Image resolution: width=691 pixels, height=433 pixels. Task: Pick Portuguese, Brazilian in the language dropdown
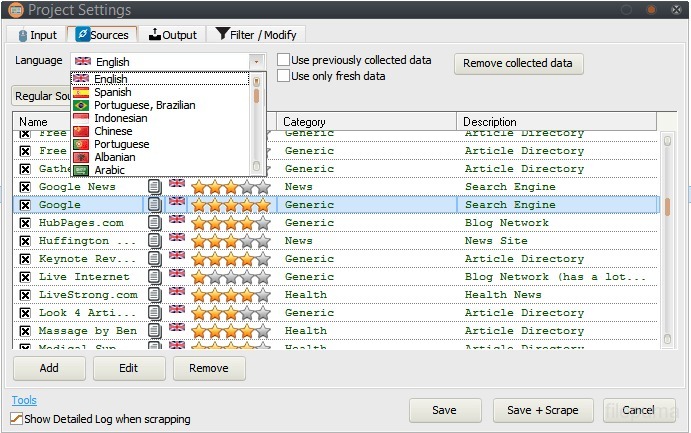coord(144,105)
